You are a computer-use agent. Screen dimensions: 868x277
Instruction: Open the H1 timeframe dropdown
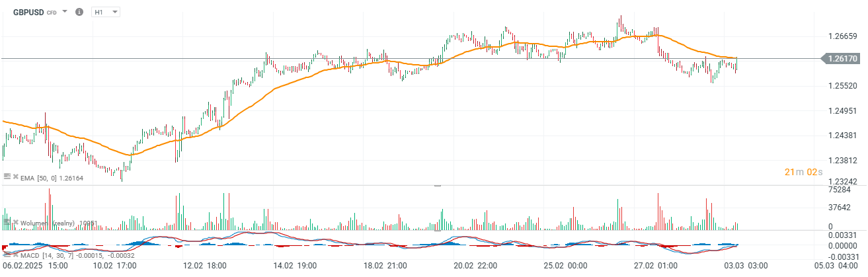pos(106,12)
